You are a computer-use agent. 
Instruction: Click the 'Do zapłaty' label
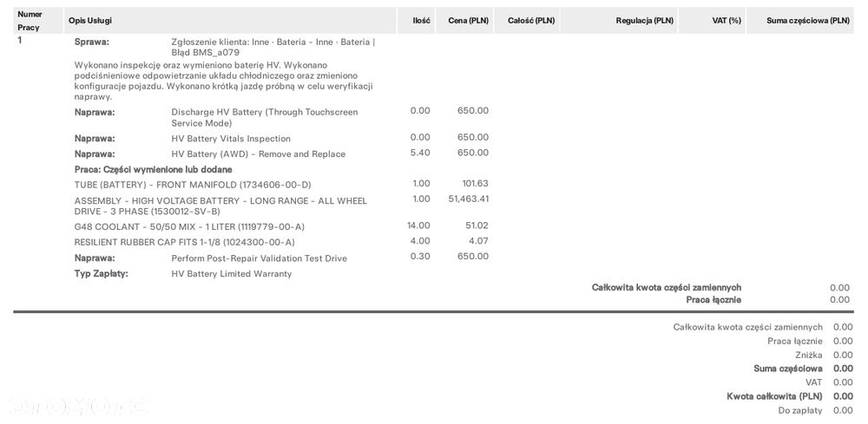pyautogui.click(x=800, y=410)
